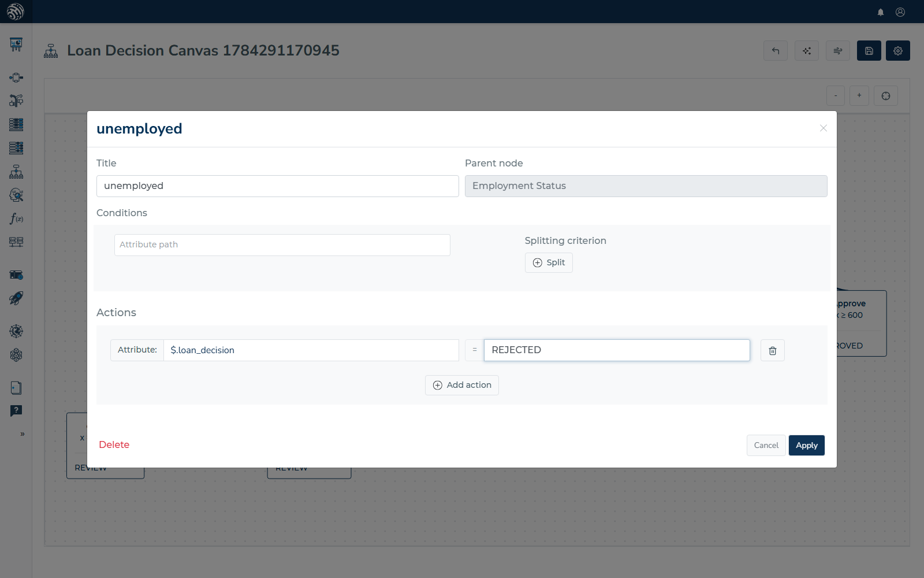Click the delivery truck icon in the sidebar

(16, 275)
